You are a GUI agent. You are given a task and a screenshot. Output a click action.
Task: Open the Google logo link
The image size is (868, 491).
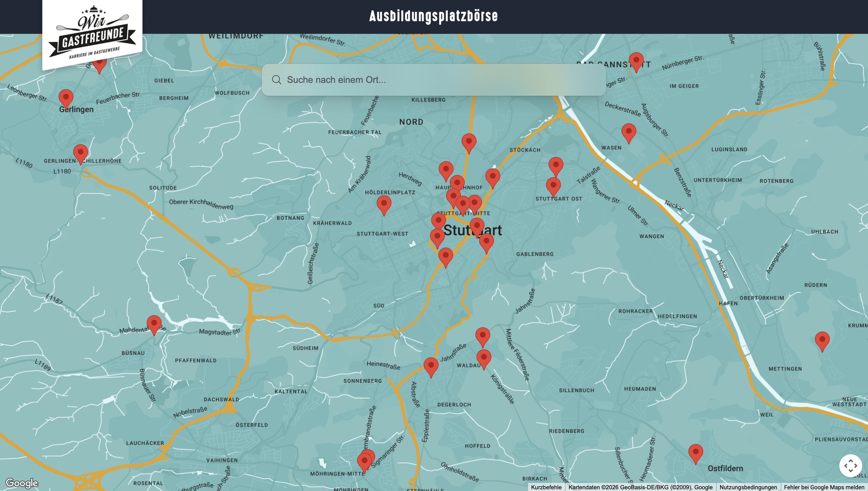(22, 483)
